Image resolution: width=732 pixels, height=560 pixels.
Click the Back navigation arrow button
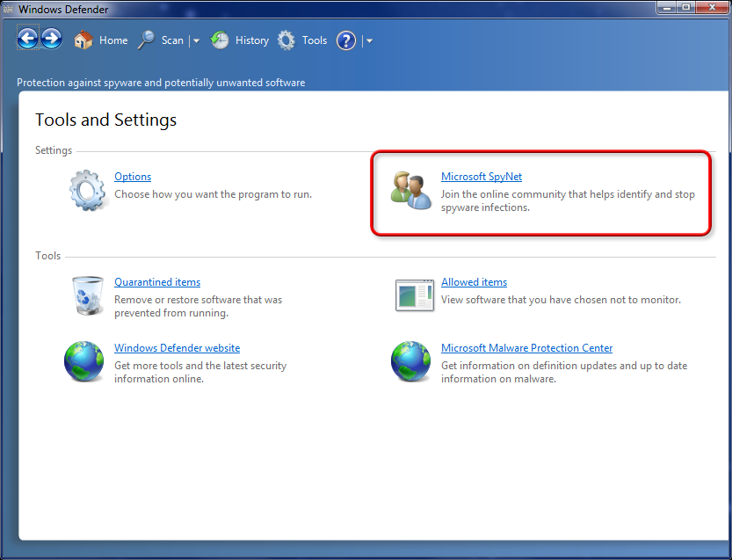click(28, 40)
